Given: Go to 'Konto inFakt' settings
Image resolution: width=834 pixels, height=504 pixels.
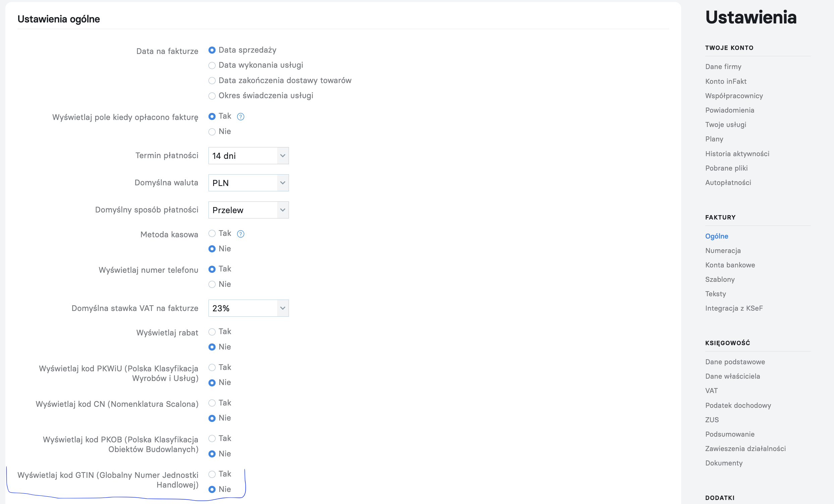Looking at the screenshot, I should click(726, 81).
